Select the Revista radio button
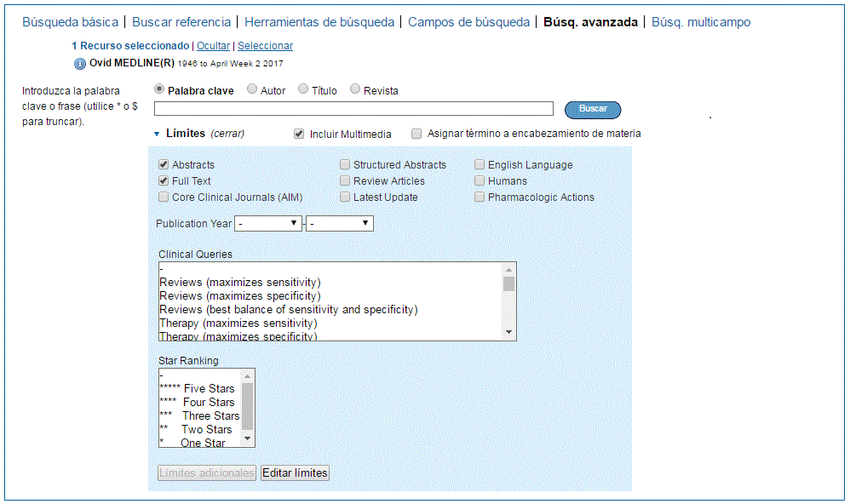 click(x=355, y=89)
